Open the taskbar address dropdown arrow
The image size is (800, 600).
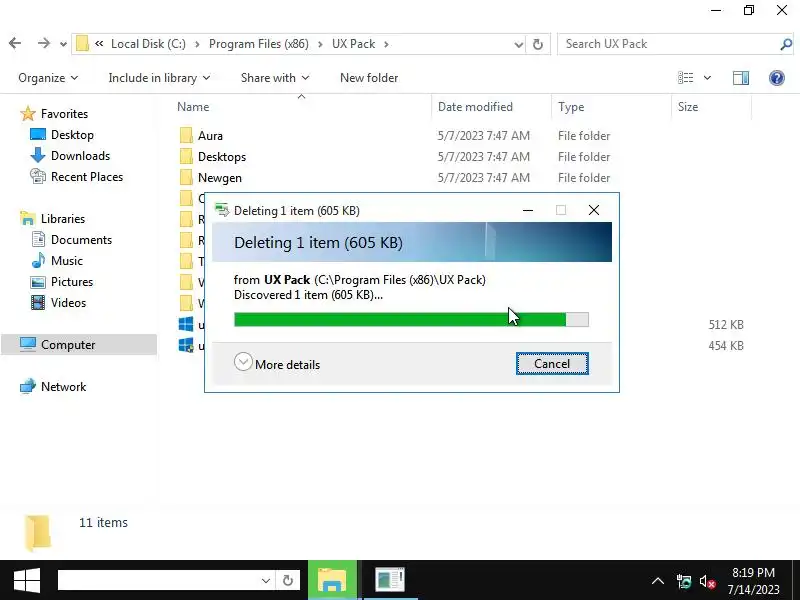click(265, 581)
